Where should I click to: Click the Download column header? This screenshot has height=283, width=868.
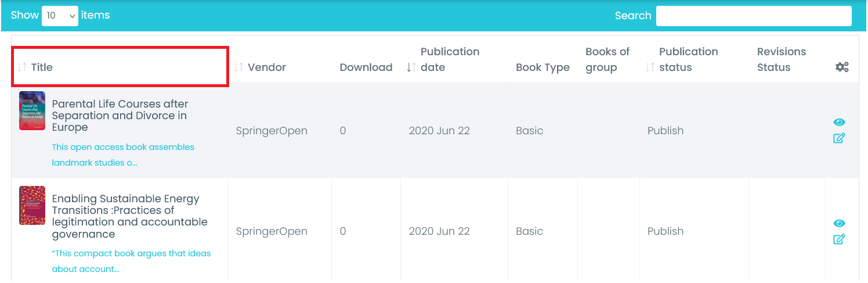366,67
